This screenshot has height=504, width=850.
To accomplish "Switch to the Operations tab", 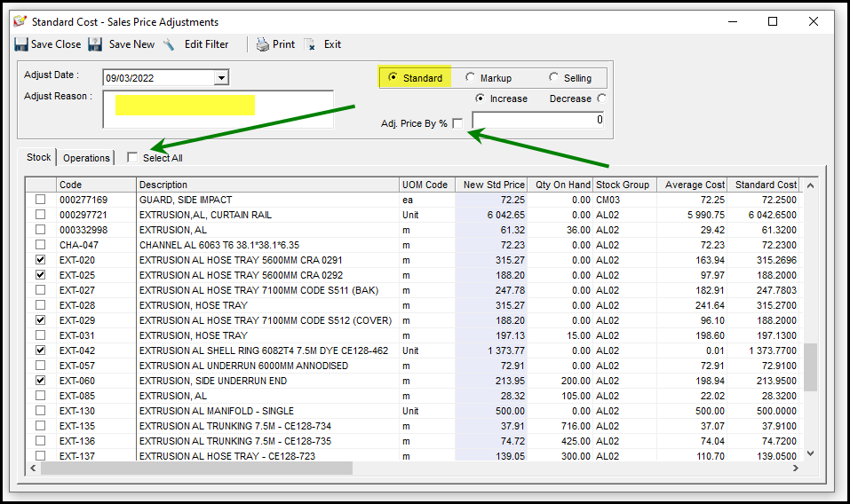I will click(86, 158).
